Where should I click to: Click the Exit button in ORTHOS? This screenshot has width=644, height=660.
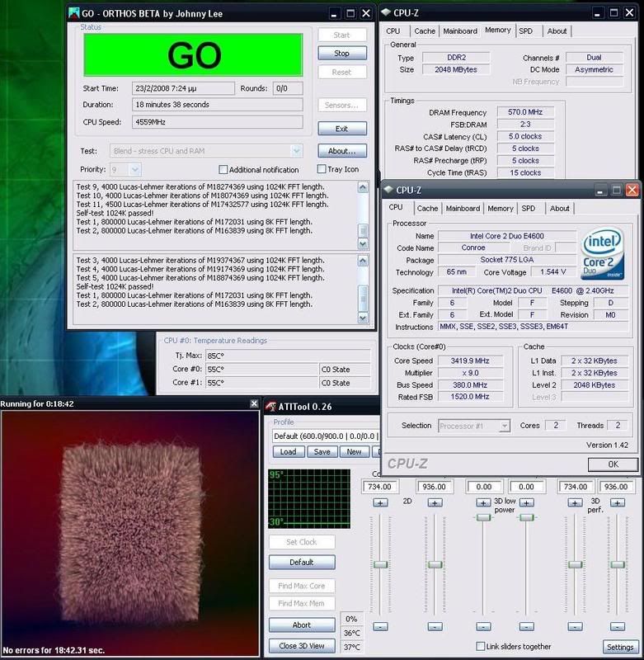(x=342, y=129)
